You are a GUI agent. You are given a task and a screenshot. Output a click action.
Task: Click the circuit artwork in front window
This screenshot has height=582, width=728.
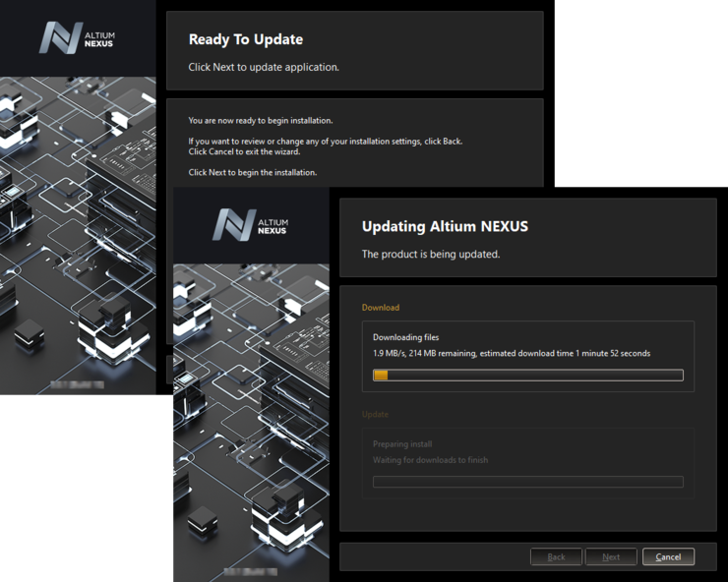point(251,423)
